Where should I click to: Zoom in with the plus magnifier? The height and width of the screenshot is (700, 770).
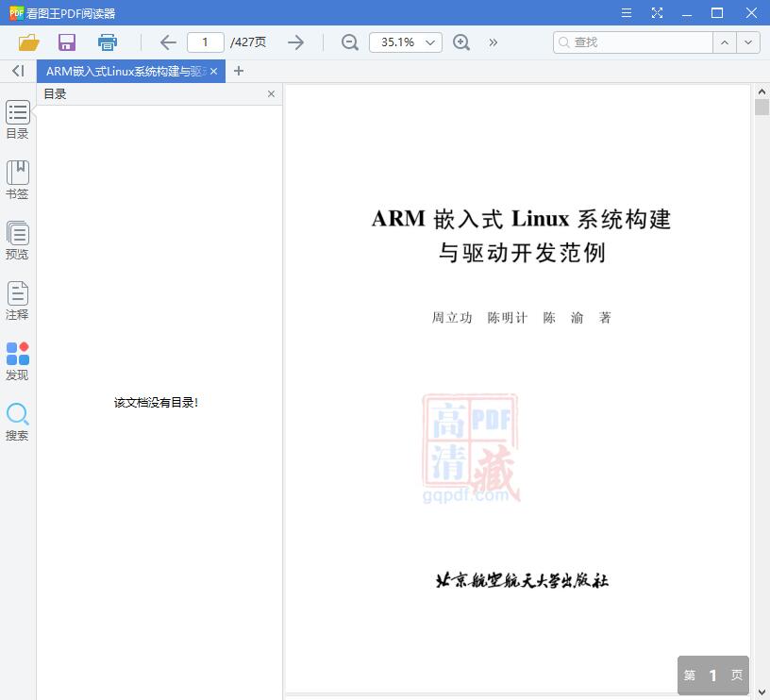461,42
